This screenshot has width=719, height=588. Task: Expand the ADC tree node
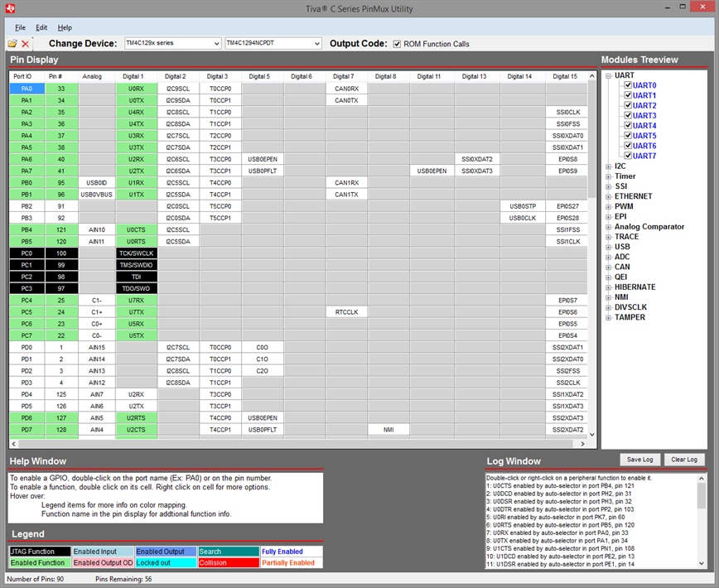[x=609, y=257]
